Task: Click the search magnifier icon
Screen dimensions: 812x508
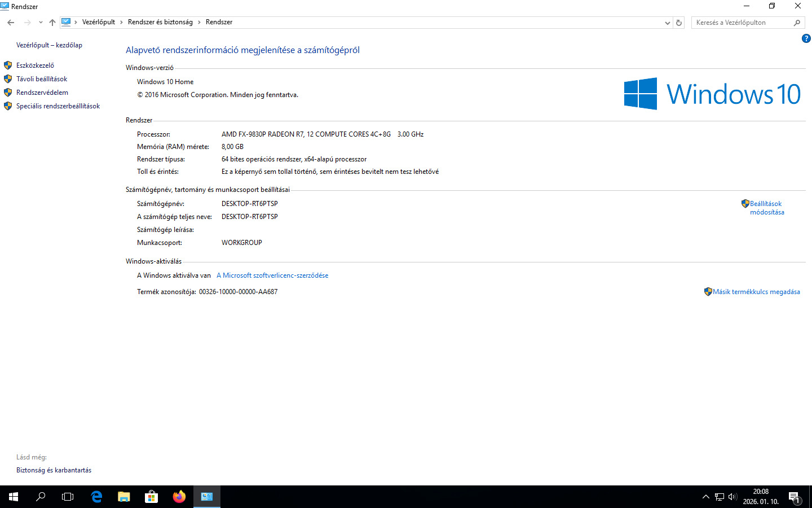Action: [x=797, y=23]
